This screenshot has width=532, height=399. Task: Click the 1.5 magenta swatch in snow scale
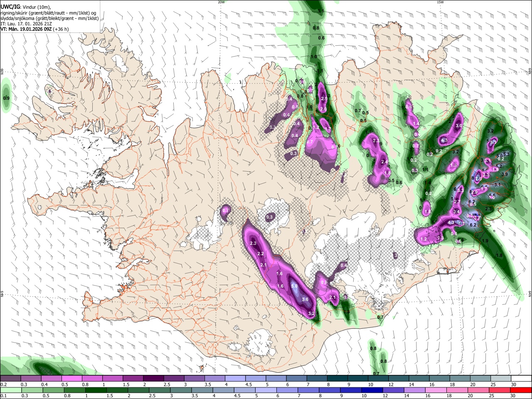(133, 378)
